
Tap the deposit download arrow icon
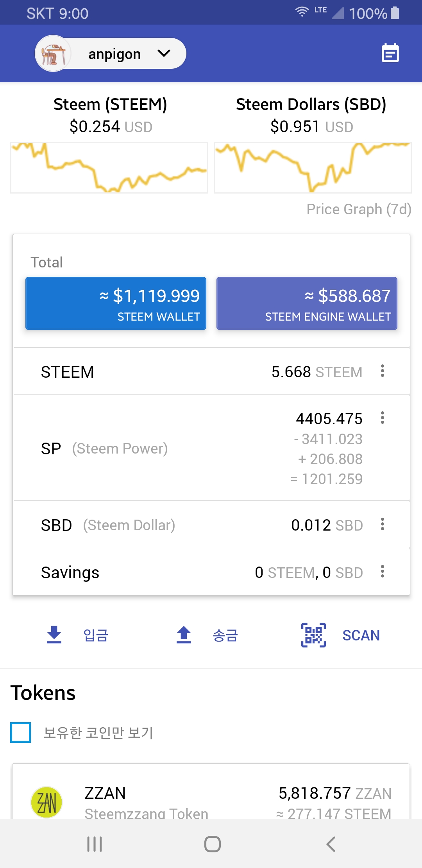(x=54, y=635)
